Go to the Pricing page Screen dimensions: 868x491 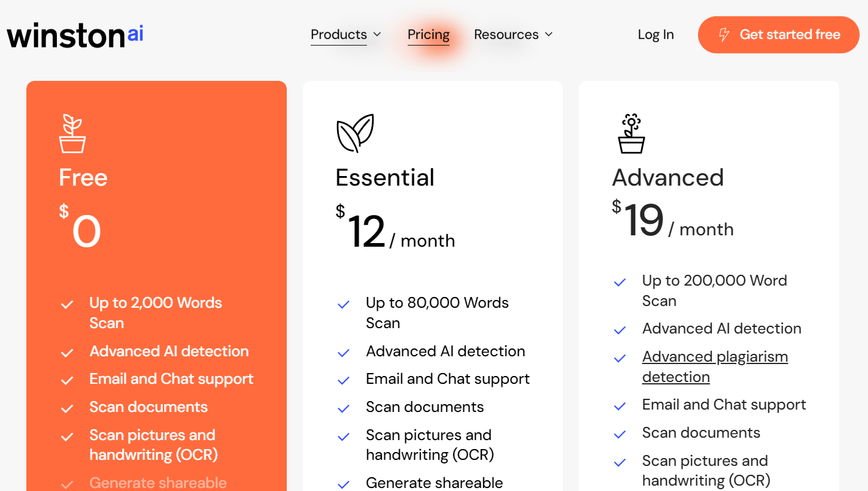tap(429, 35)
